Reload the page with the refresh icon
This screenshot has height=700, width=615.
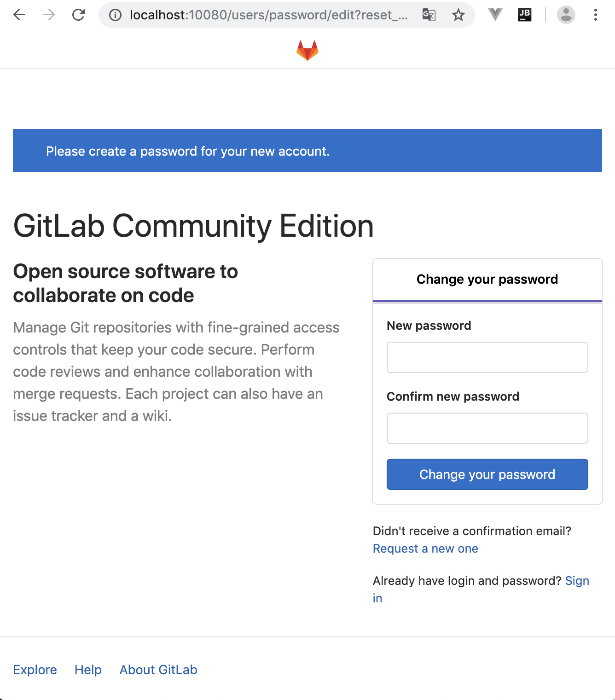[79, 15]
